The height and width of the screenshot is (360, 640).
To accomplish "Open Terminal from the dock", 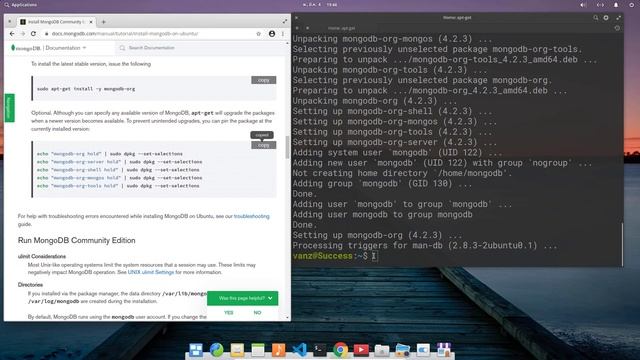I will point(320,350).
